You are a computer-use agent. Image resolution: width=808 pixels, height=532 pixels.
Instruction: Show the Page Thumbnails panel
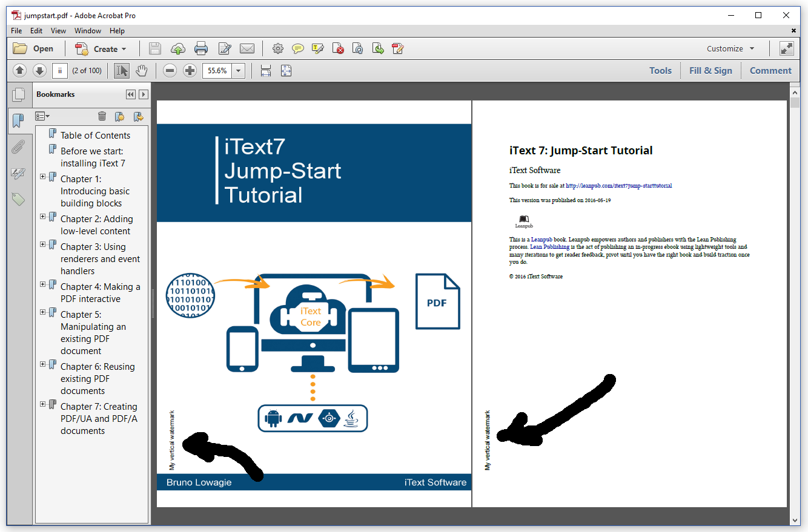pyautogui.click(x=19, y=95)
